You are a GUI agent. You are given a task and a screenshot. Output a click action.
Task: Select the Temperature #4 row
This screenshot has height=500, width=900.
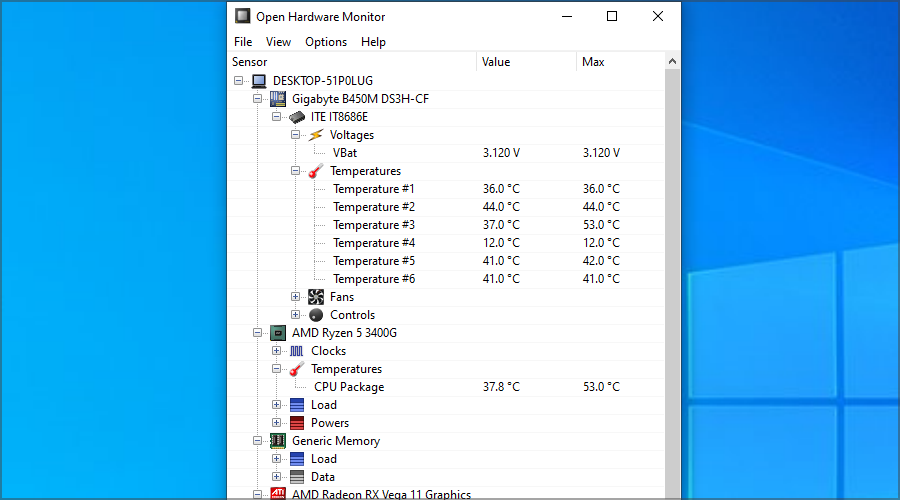point(446,243)
